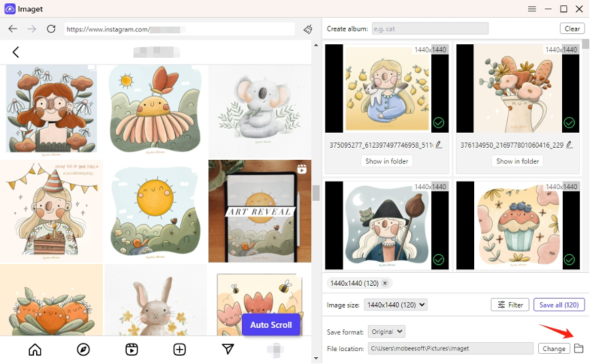The width and height of the screenshot is (590, 364).
Task: Click the Imaget app logo
Action: point(10,9)
